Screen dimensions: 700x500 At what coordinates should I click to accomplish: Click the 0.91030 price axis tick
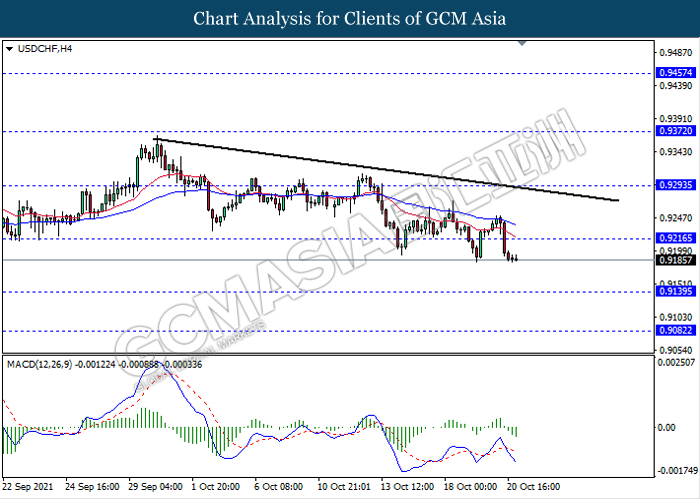tap(675, 317)
